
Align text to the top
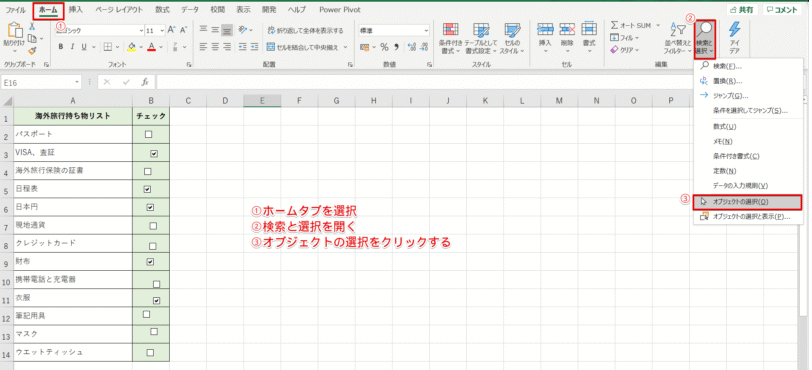(x=204, y=30)
